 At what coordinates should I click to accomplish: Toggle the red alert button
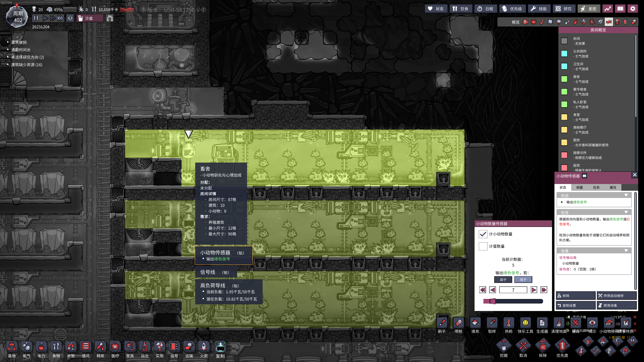(x=70, y=18)
